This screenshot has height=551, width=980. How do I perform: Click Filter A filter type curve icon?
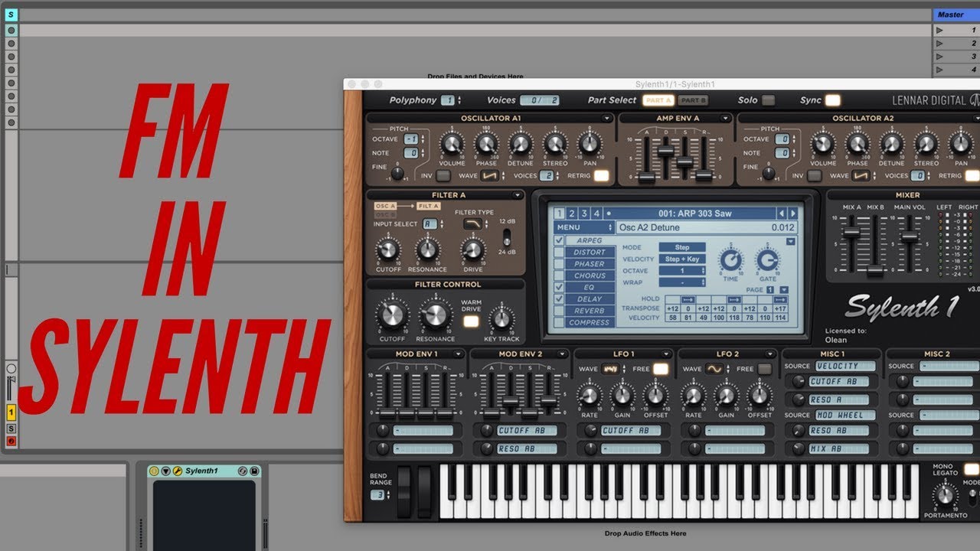tap(472, 223)
